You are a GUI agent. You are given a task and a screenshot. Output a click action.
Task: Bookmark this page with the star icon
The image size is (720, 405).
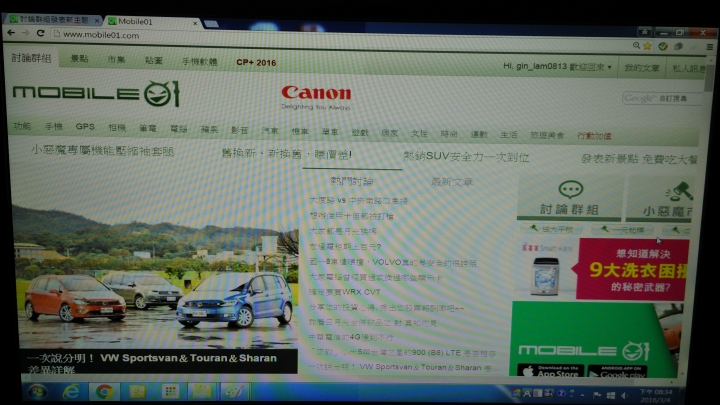647,45
